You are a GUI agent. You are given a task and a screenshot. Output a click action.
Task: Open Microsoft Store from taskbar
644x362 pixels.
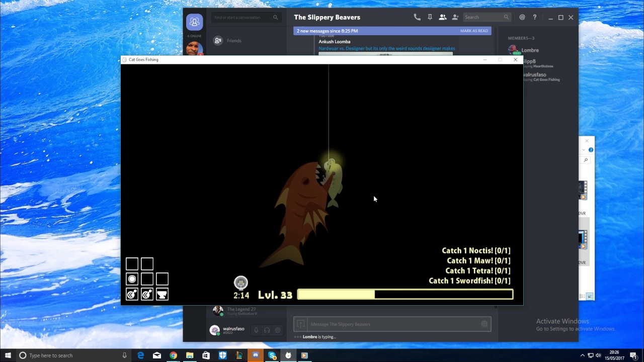(x=206, y=355)
